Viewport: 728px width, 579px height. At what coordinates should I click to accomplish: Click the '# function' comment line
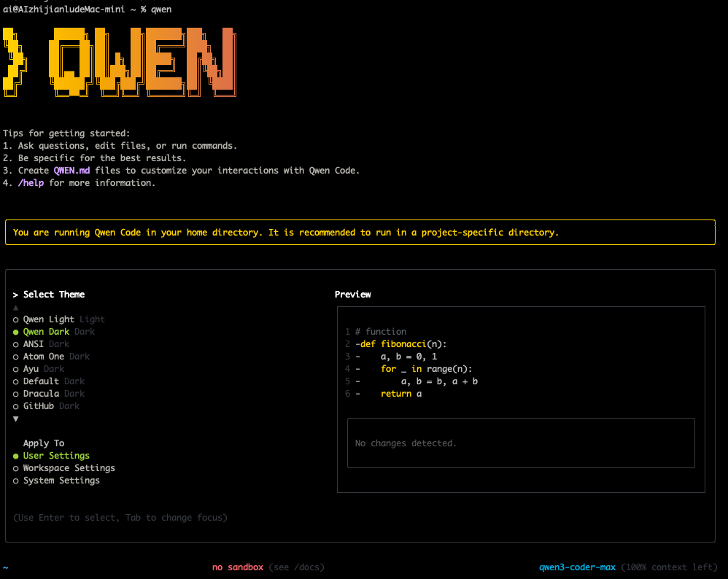click(381, 332)
